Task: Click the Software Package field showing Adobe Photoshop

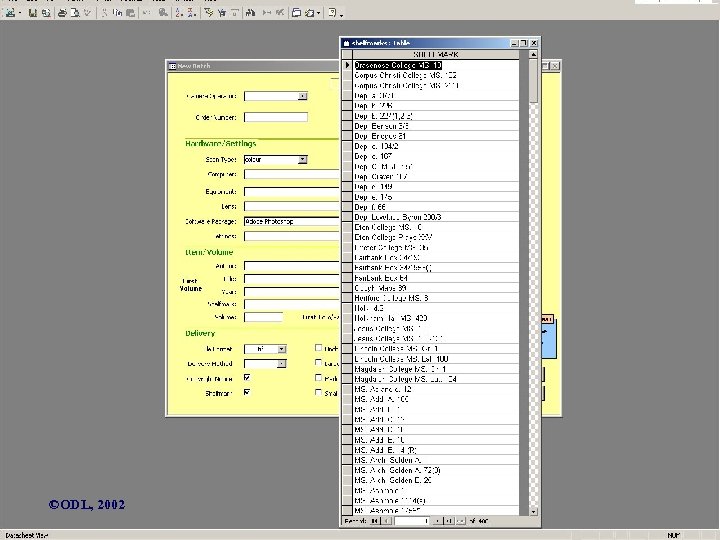Action: (x=291, y=221)
